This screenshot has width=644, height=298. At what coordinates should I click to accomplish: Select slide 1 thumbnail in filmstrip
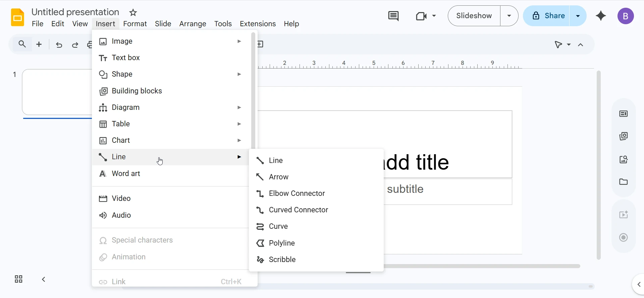pos(57,92)
